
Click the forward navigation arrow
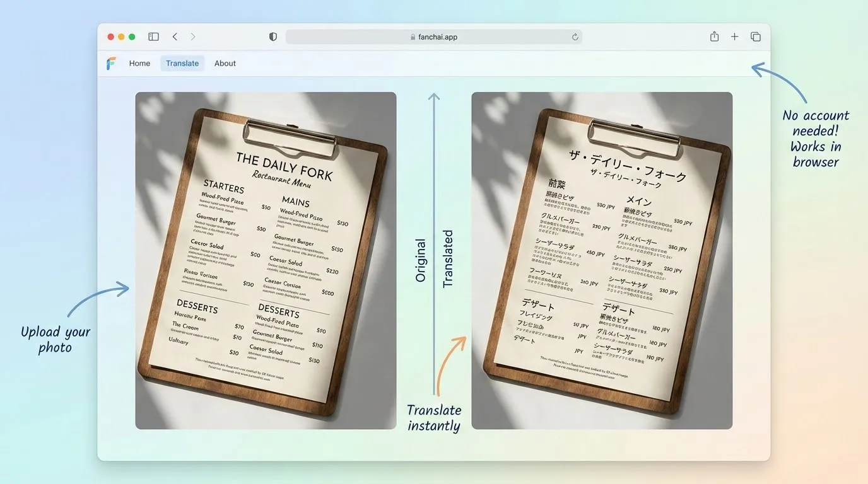pyautogui.click(x=192, y=36)
